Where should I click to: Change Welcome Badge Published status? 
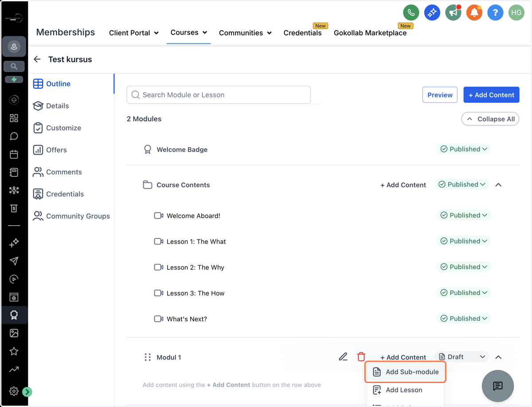click(x=464, y=149)
